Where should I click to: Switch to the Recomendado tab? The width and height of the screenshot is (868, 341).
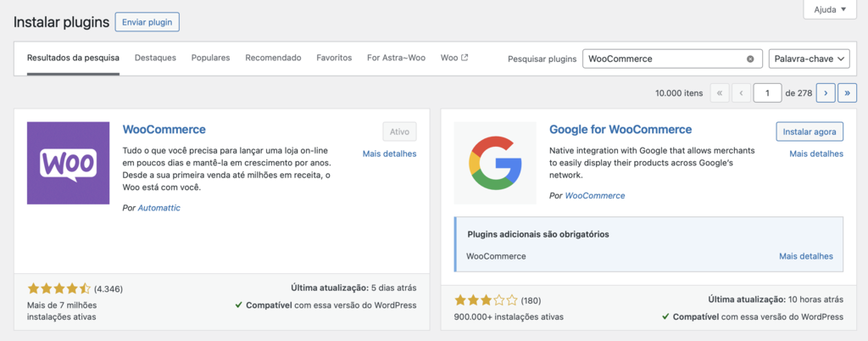(274, 58)
